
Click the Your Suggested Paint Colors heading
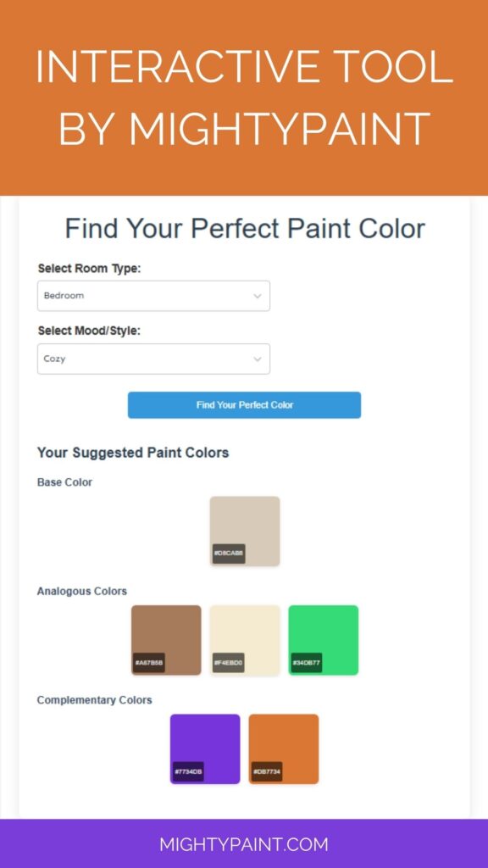point(132,452)
